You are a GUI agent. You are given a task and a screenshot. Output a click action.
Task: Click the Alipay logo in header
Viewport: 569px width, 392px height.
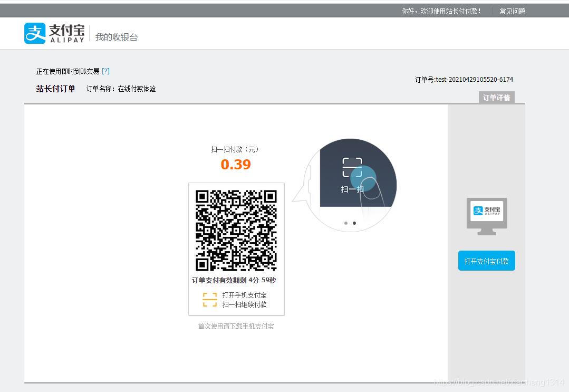tap(54, 33)
